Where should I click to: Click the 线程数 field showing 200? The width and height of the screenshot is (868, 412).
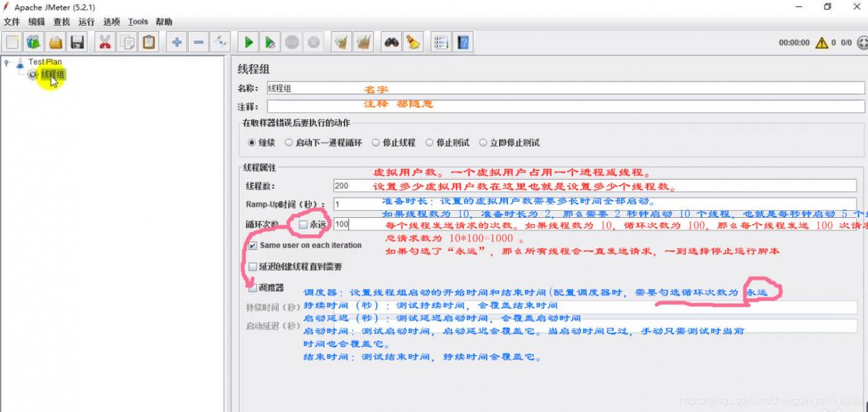pos(595,186)
